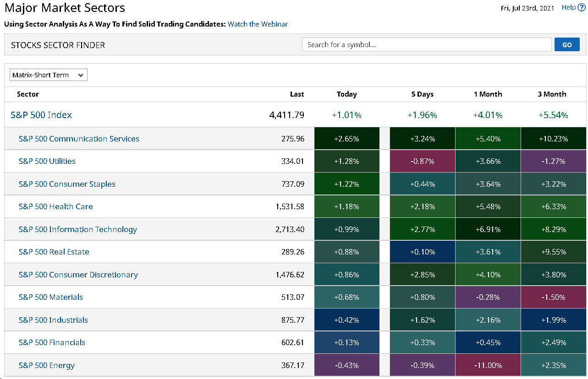Open the Watch the Webinar link
This screenshot has width=588, height=379.
click(x=258, y=24)
